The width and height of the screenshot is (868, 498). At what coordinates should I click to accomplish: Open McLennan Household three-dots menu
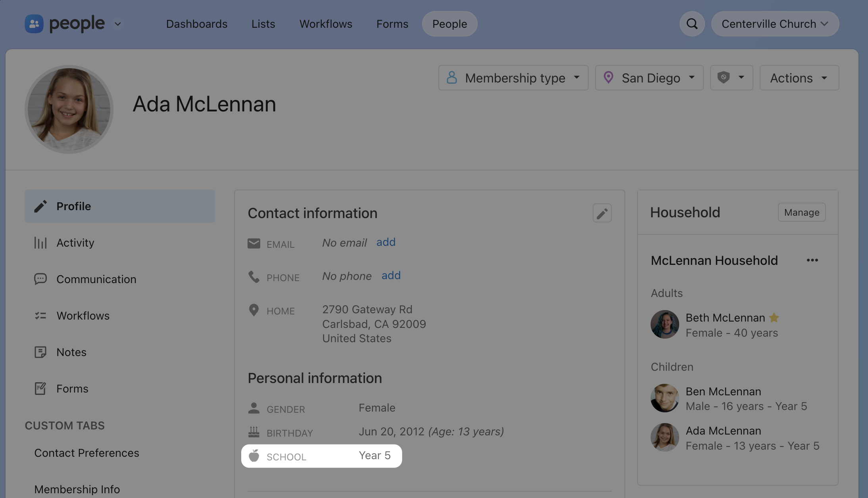(x=812, y=260)
